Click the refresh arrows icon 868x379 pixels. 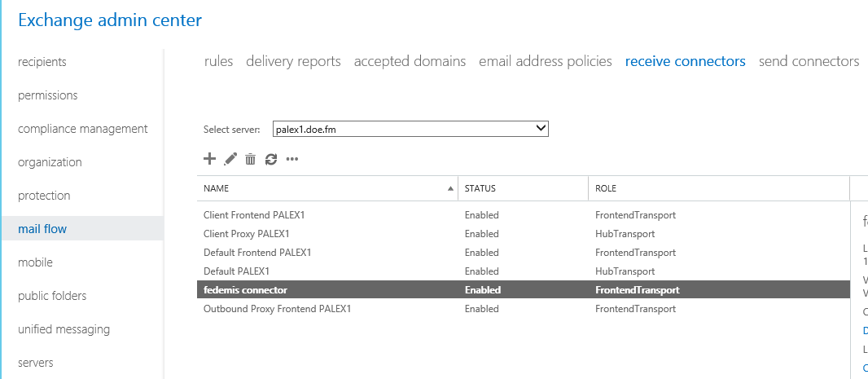[x=271, y=160]
